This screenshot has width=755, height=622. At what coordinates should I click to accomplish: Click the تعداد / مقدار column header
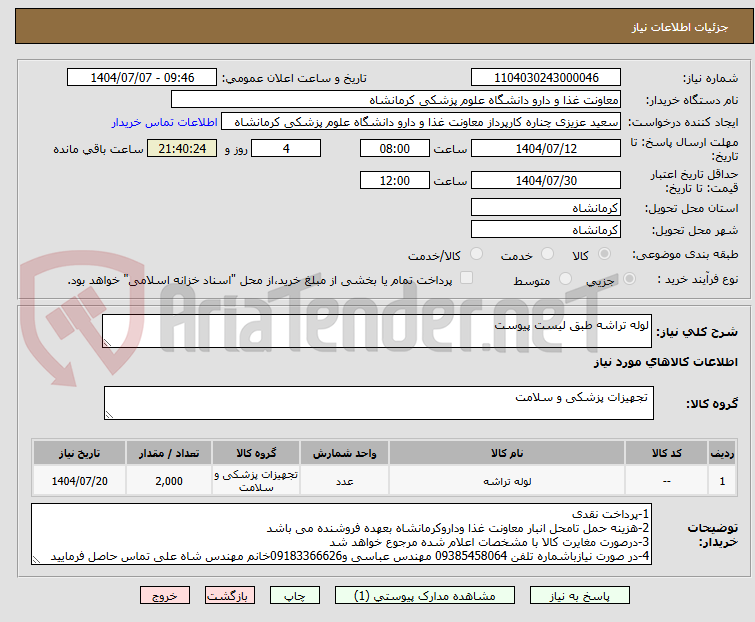pos(169,453)
